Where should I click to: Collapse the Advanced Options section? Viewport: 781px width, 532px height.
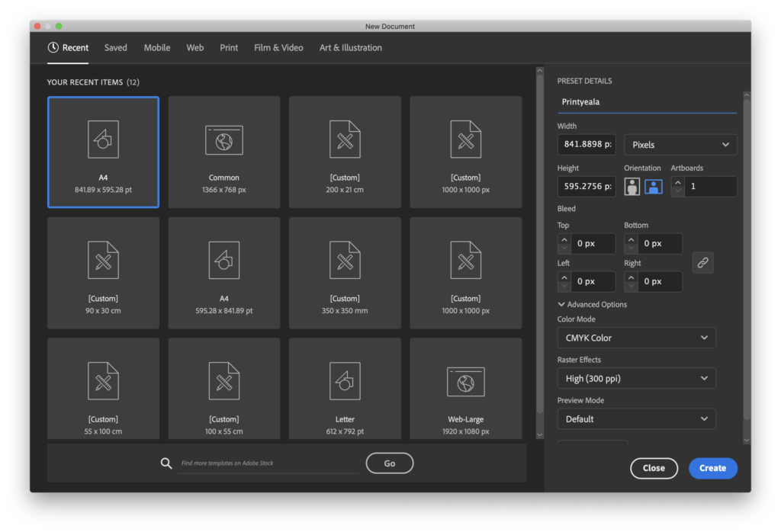tap(593, 304)
